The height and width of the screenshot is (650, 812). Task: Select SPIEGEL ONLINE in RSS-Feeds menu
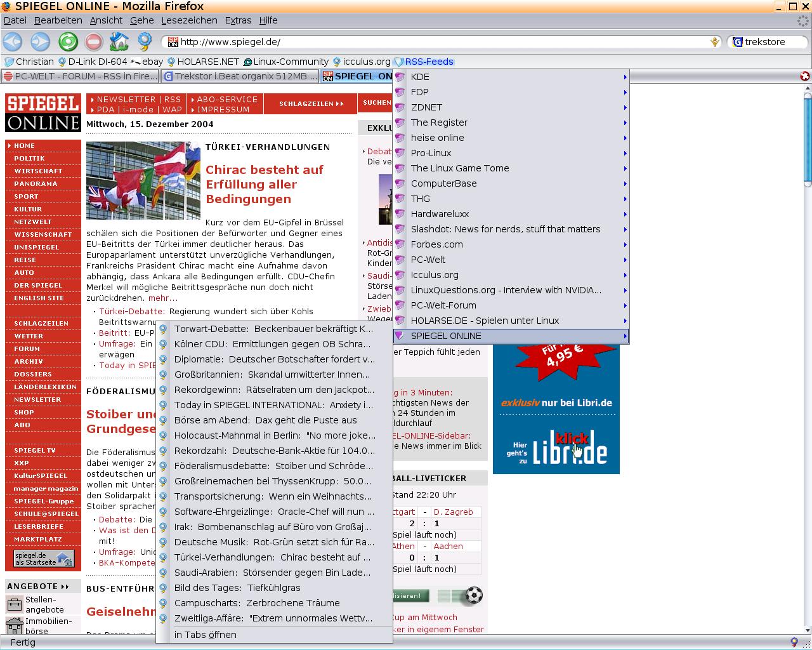(511, 336)
